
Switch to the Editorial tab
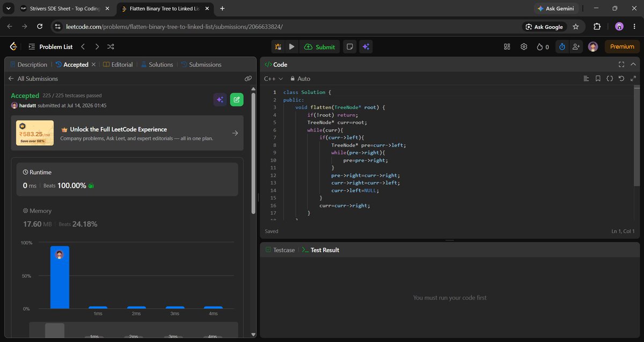point(118,64)
